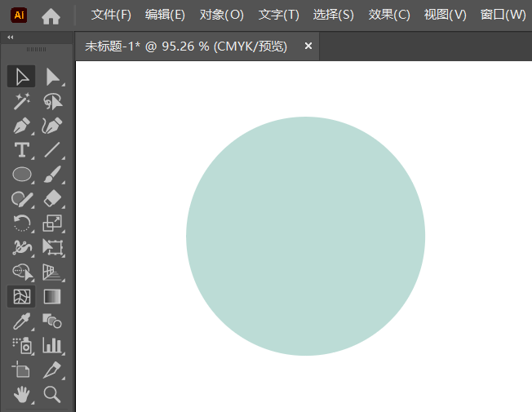Select the Shape Builder tool

pos(21,272)
